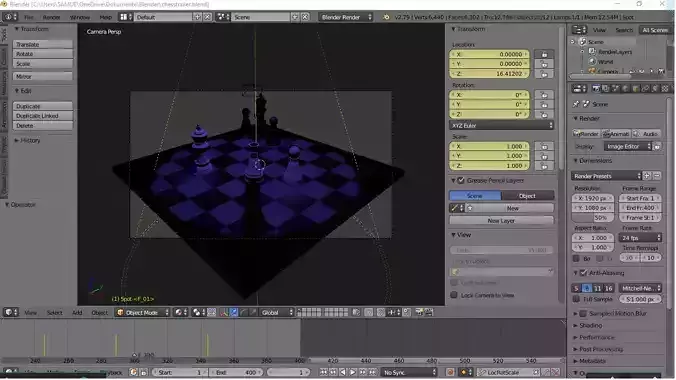Click the Duplicate Linked button

(x=43, y=116)
